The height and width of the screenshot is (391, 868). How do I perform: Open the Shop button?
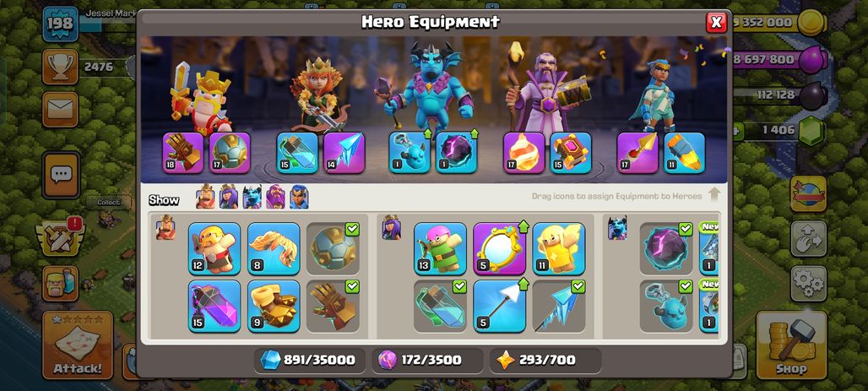[x=791, y=345]
